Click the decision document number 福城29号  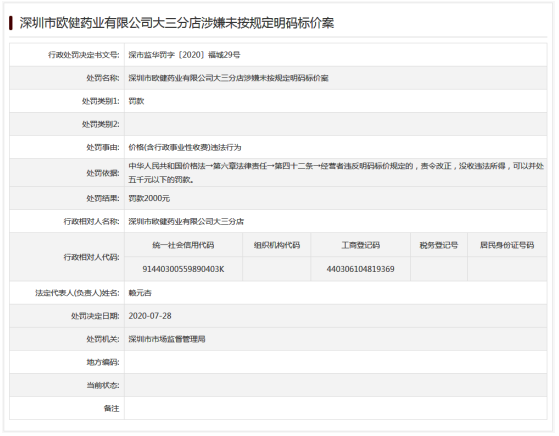point(184,55)
